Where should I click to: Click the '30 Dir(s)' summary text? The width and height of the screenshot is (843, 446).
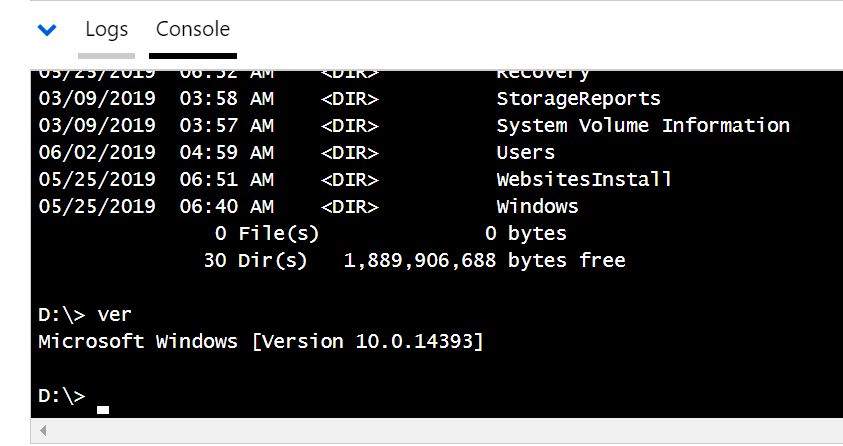pos(255,261)
